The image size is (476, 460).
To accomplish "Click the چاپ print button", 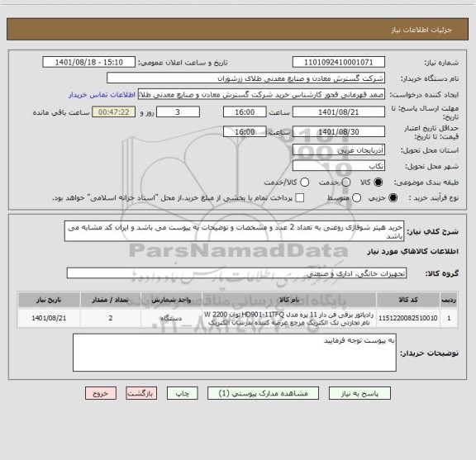I will [x=182, y=393].
